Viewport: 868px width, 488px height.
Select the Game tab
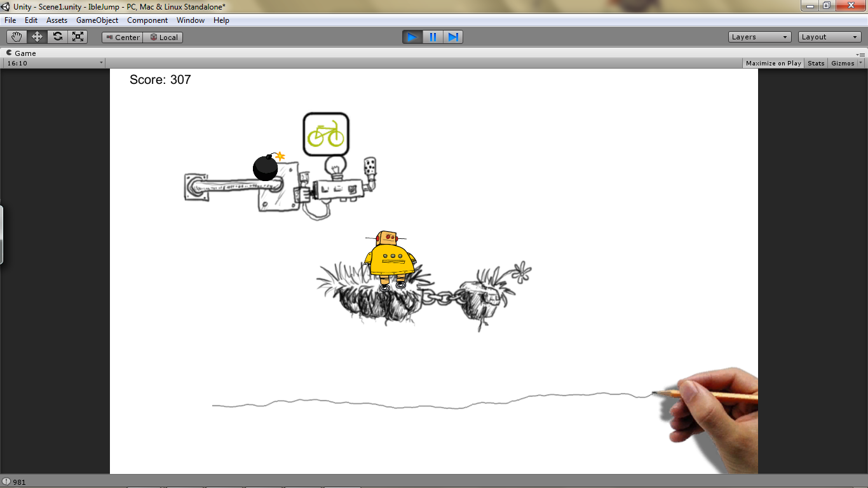click(x=21, y=53)
